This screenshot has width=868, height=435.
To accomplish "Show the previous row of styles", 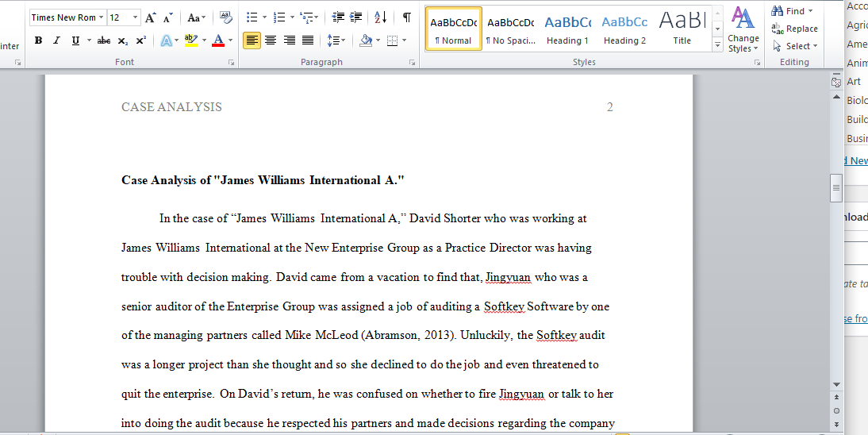I will 717,13.
